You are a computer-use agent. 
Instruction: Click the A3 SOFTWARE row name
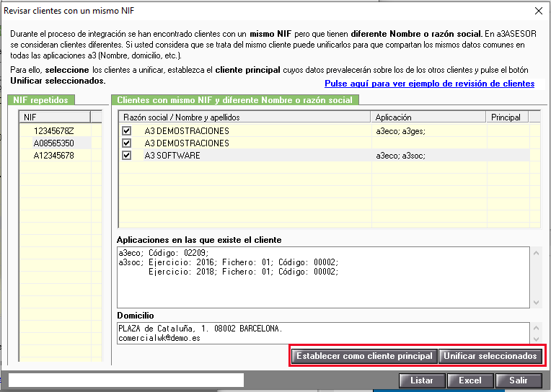[172, 155]
